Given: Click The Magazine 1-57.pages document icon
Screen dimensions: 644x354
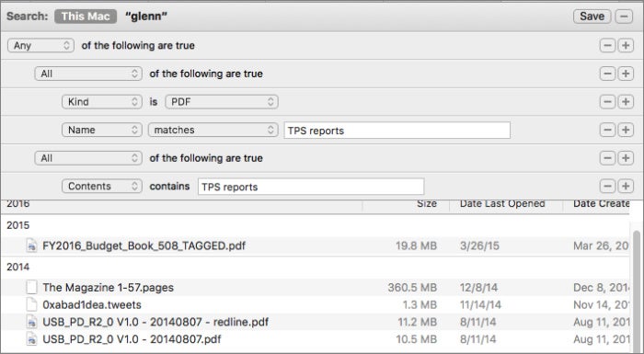Looking at the screenshot, I should coord(31,287).
